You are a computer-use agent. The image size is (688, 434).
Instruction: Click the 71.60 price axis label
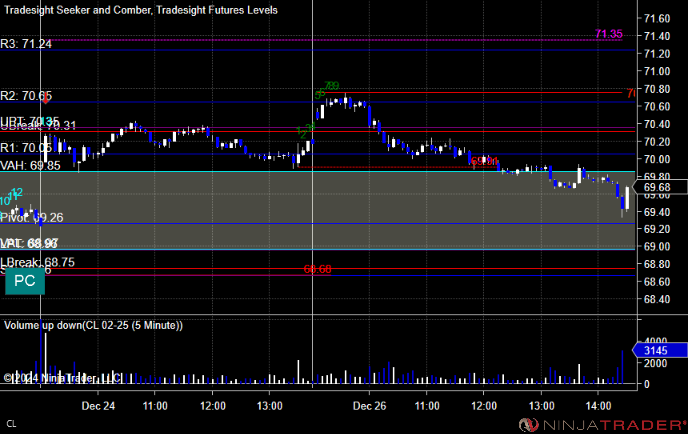coord(657,18)
